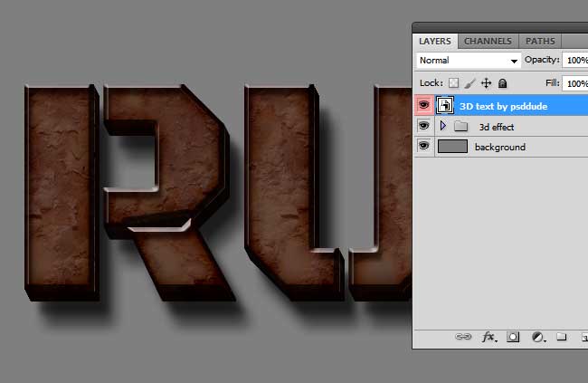Click the 3d effect group folder icon
The height and width of the screenshot is (383, 588).
click(460, 127)
